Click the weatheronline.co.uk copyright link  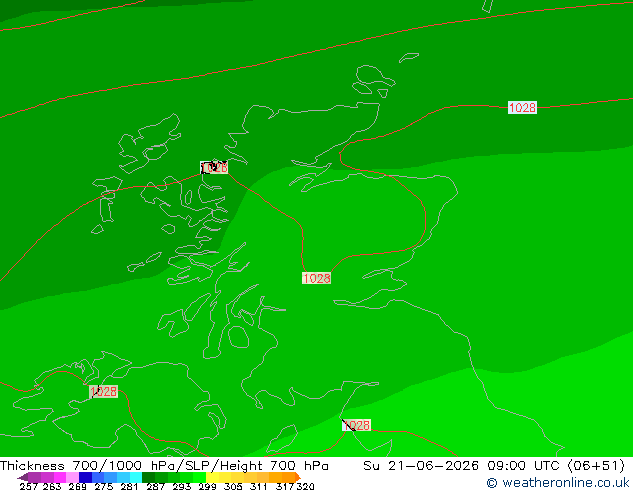pyautogui.click(x=558, y=482)
